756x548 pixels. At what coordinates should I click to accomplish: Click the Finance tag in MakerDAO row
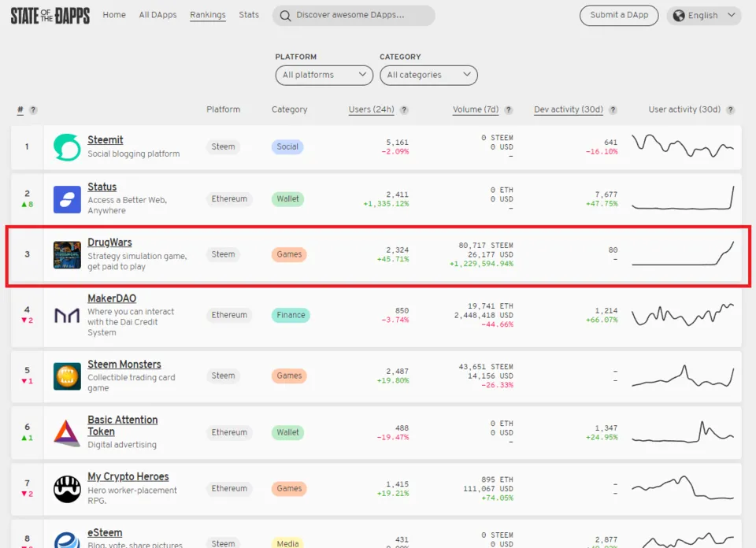point(291,315)
